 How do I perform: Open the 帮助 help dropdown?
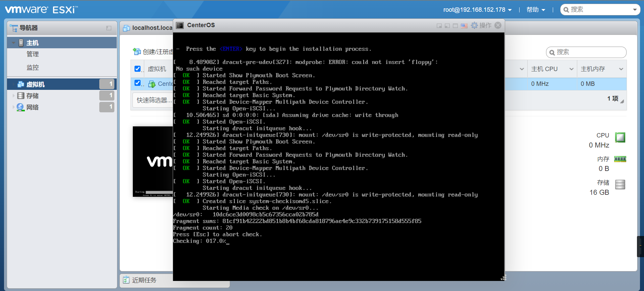[536, 10]
